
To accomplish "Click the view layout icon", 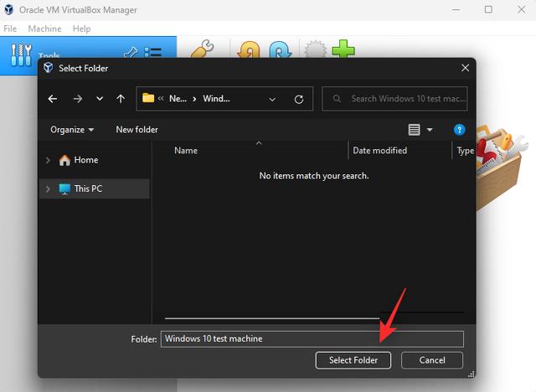I will click(x=414, y=130).
